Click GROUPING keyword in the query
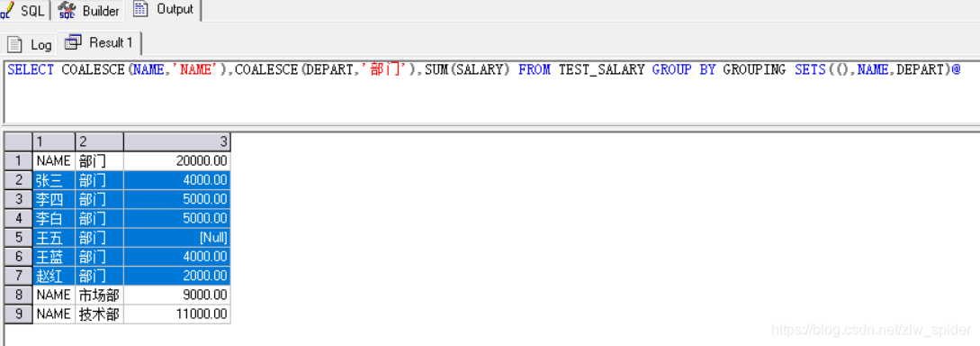The width and height of the screenshot is (980, 346). pos(754,70)
